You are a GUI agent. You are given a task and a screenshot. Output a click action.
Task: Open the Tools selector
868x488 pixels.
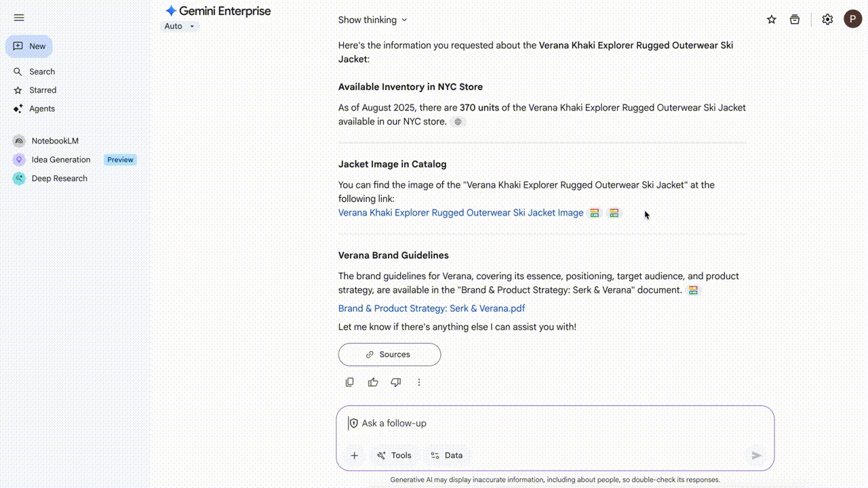[394, 455]
